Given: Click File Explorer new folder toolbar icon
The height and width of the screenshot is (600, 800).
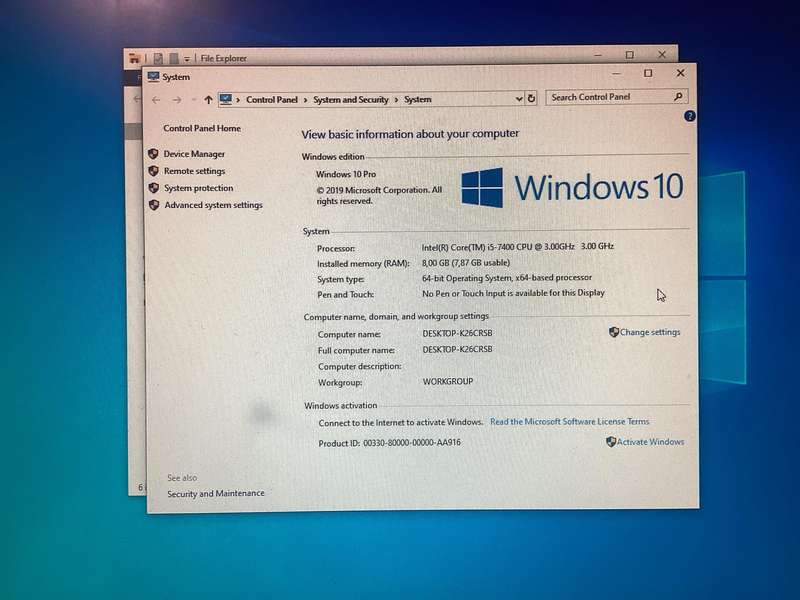Looking at the screenshot, I should pyautogui.click(x=173, y=59).
